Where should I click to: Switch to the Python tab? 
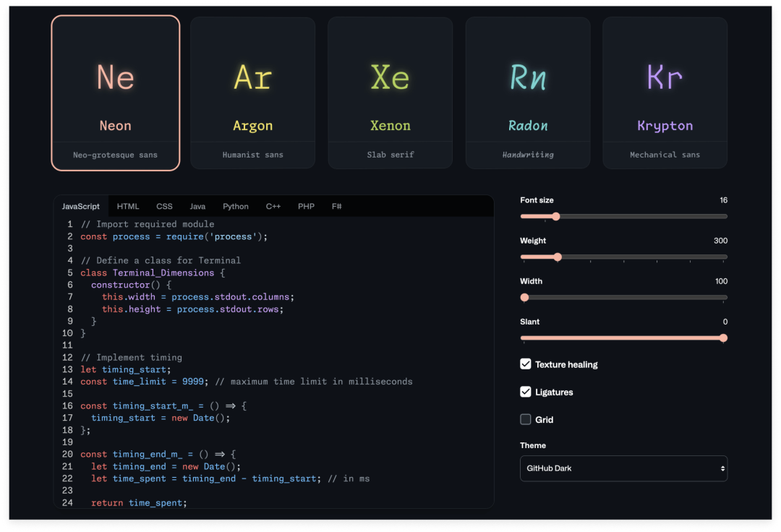pyautogui.click(x=236, y=206)
